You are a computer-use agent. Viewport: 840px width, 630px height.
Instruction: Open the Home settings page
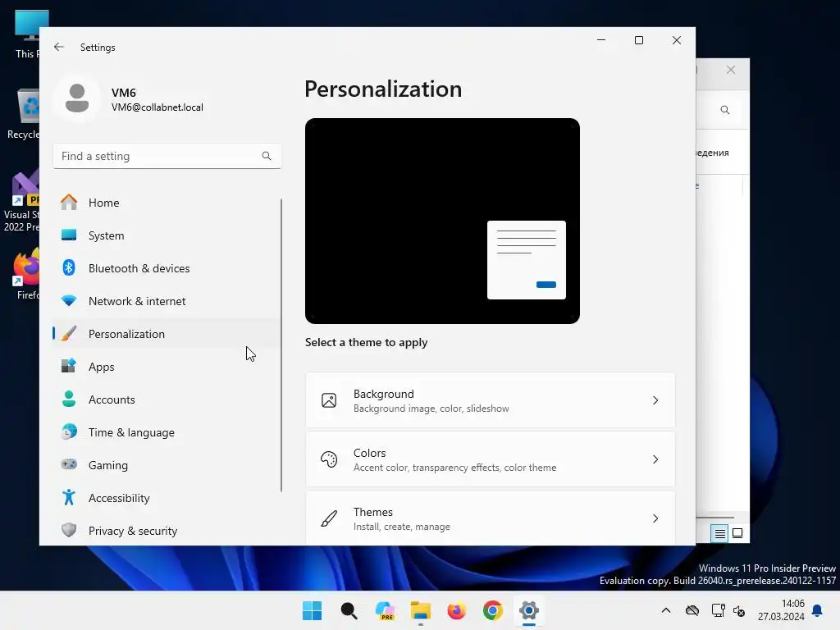pos(166,203)
